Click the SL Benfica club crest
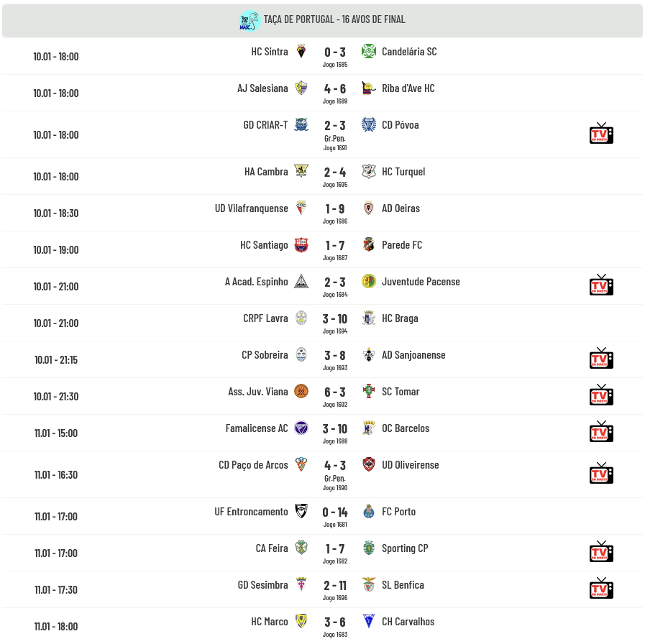 (369, 585)
